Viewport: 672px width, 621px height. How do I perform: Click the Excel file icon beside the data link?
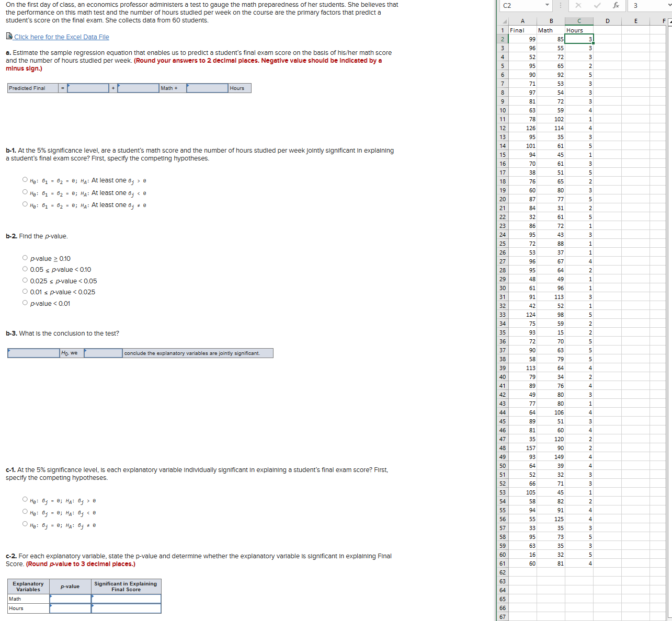pyautogui.click(x=9, y=36)
